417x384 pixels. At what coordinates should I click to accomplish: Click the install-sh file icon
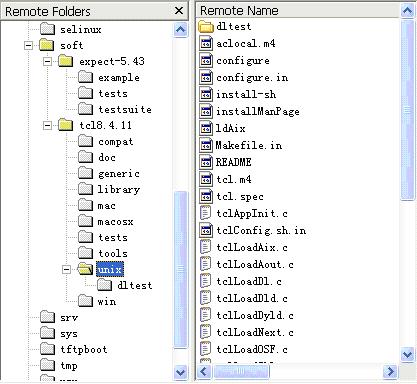point(206,94)
